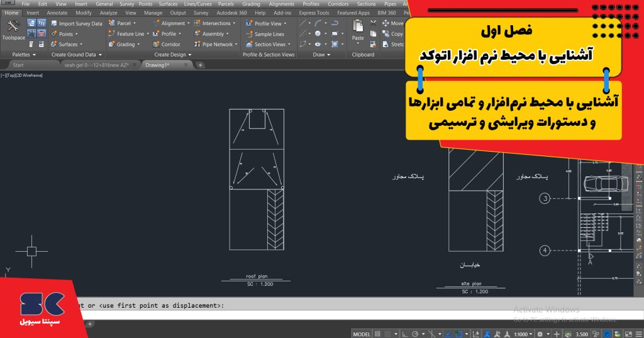Click the Move tool
This screenshot has height=338, width=644.
click(x=393, y=23)
